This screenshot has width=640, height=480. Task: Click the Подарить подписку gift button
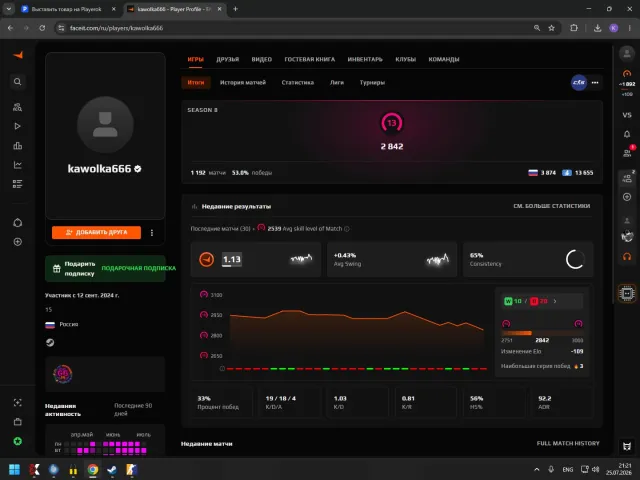[x=105, y=269]
